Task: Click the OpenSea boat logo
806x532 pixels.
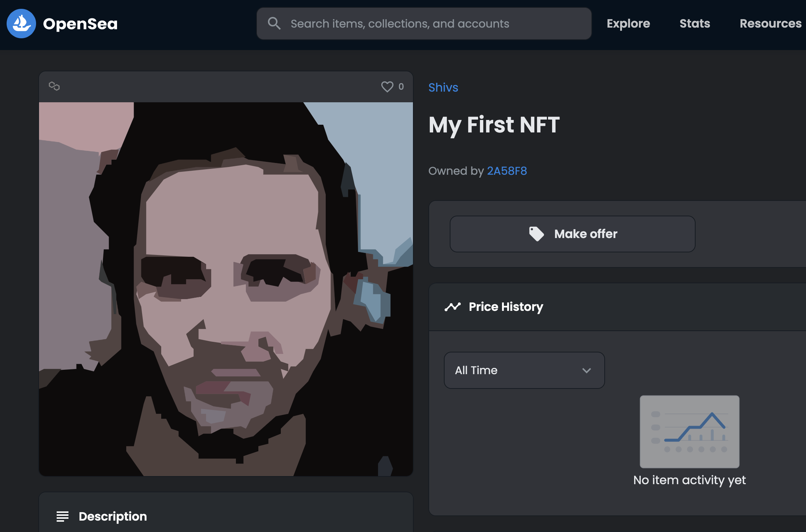Action: 21,23
